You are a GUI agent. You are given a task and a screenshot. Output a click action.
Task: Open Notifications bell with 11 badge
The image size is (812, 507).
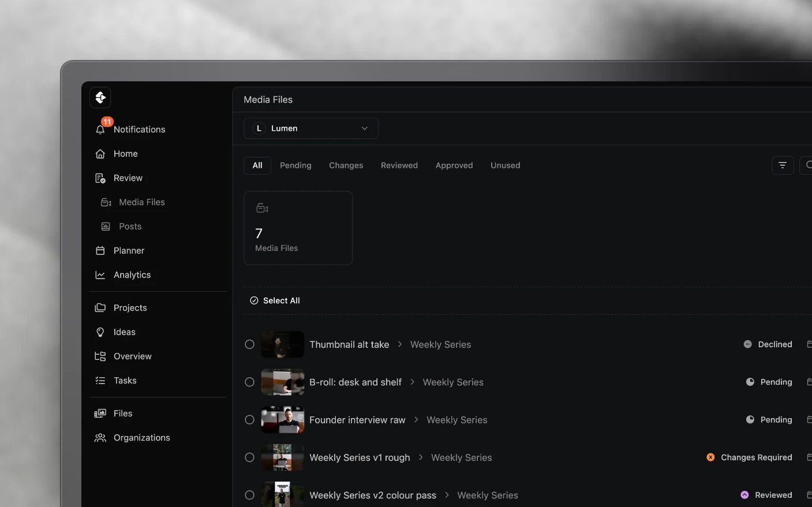tap(100, 129)
